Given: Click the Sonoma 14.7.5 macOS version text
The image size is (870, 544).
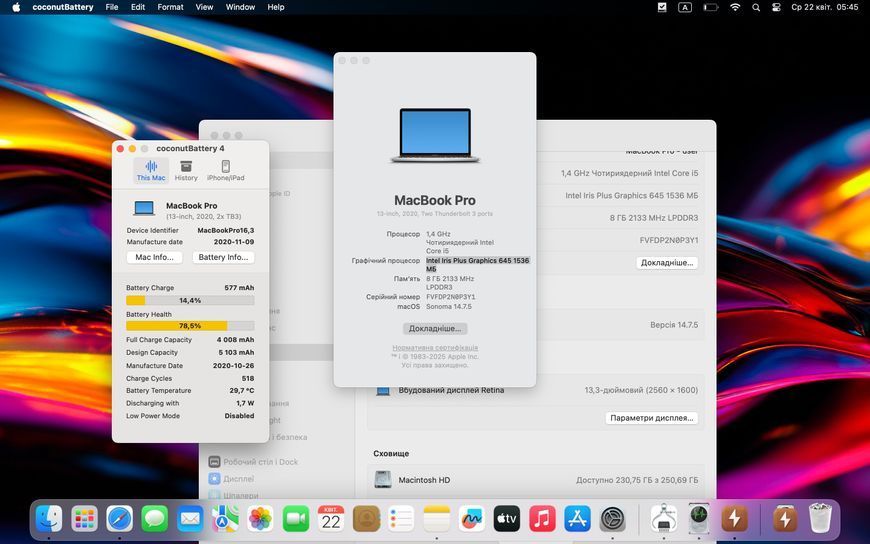Looking at the screenshot, I should (x=449, y=306).
